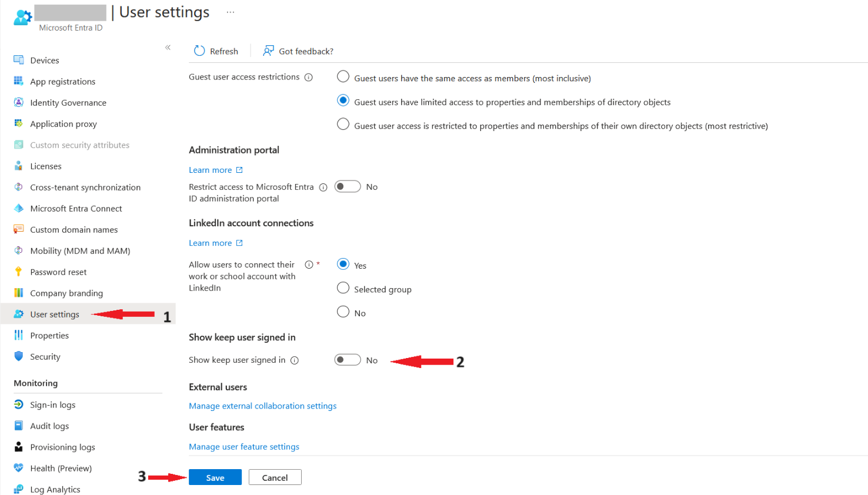
Task: Click the Company branding icon
Action: 19,293
